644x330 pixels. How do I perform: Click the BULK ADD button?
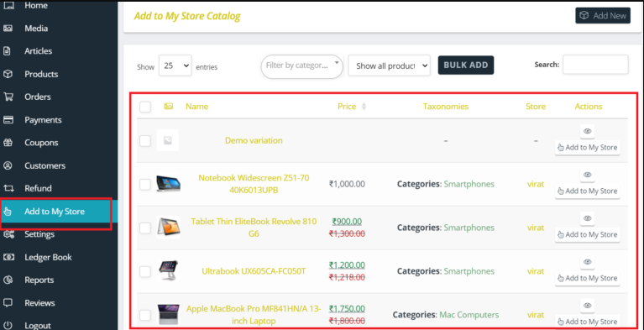pyautogui.click(x=466, y=65)
